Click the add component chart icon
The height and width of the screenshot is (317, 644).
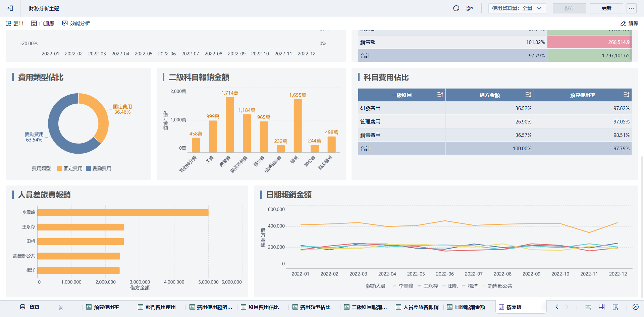click(x=589, y=307)
